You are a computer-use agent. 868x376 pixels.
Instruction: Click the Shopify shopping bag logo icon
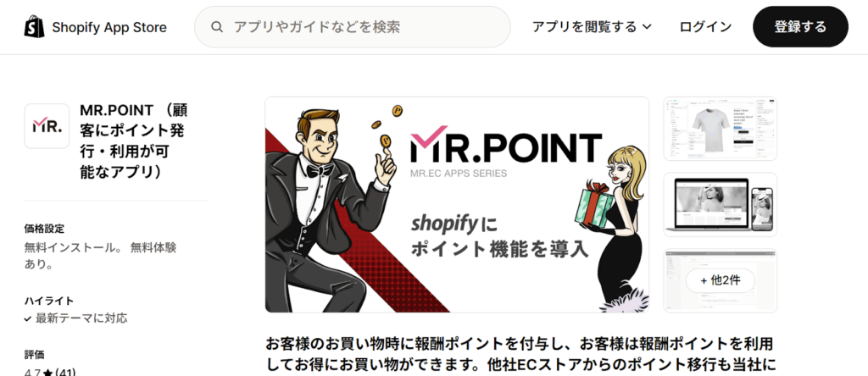[x=34, y=26]
